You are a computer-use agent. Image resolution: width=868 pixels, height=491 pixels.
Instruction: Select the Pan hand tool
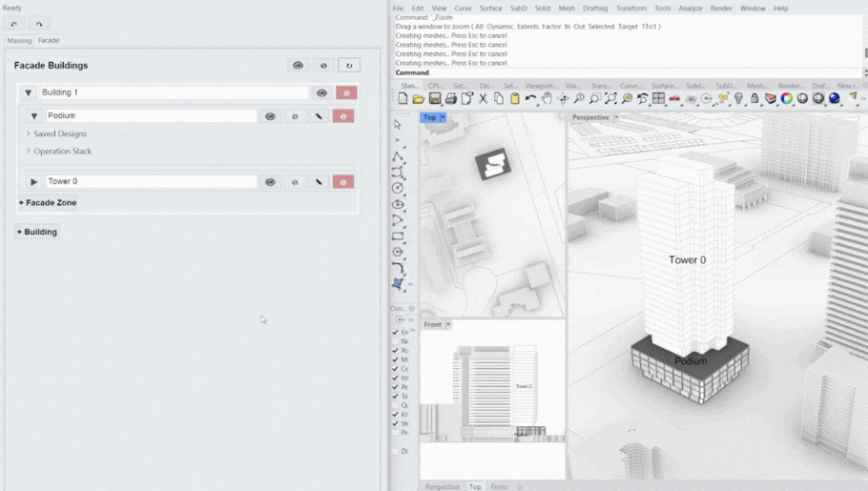point(547,98)
